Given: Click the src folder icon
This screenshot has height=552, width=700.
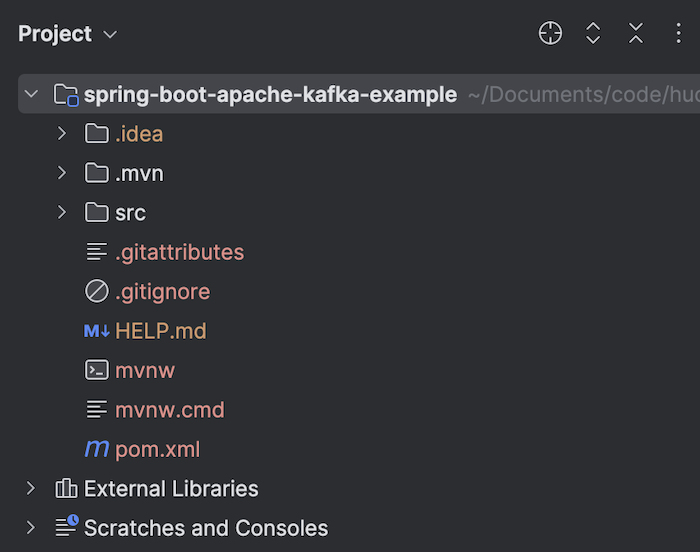Looking at the screenshot, I should (x=96, y=212).
